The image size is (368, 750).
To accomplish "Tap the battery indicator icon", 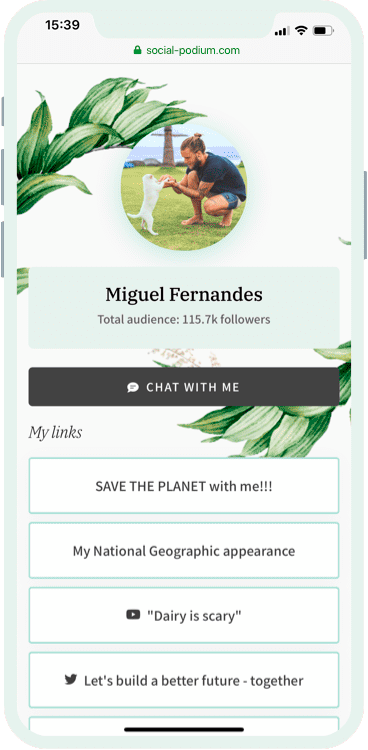I will [323, 31].
